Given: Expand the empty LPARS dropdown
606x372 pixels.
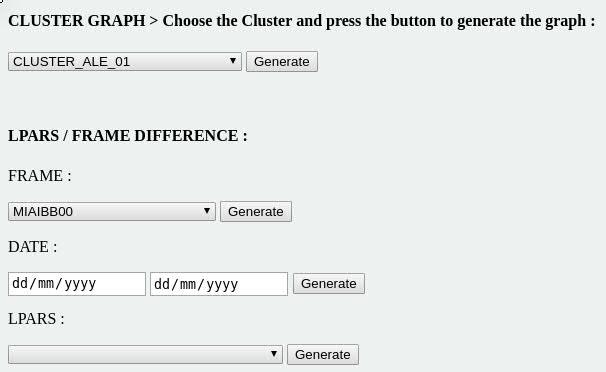Looking at the screenshot, I should point(145,355).
